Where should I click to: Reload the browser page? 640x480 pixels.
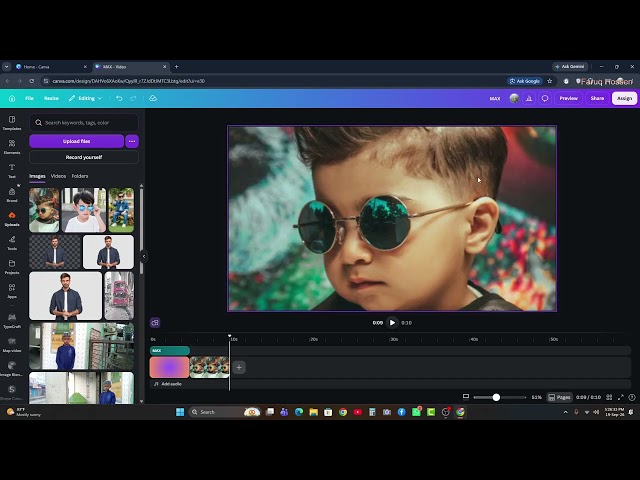pyautogui.click(x=32, y=81)
